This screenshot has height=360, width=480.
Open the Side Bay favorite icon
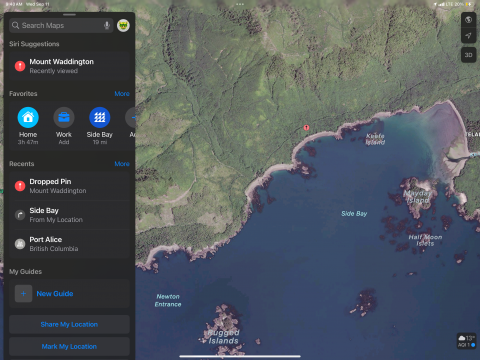point(100,117)
